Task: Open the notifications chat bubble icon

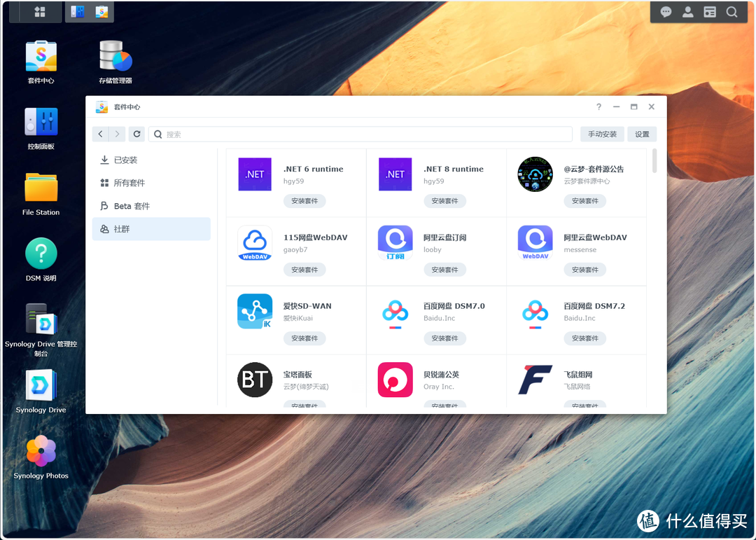Action: [666, 12]
